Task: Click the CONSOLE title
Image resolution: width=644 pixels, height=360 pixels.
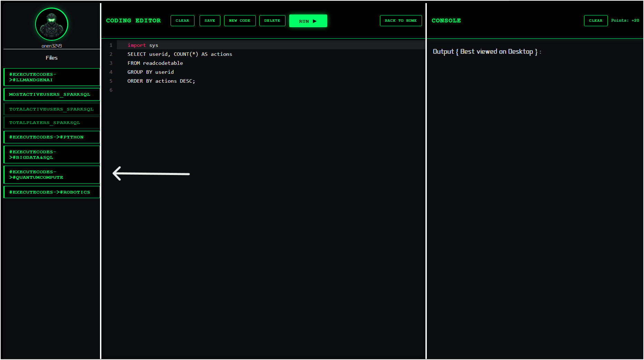Action: tap(446, 21)
